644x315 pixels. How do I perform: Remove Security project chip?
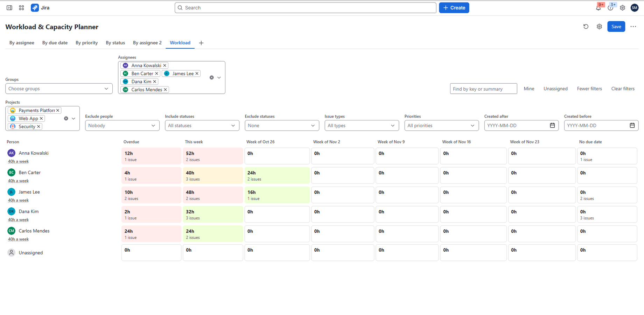tap(38, 126)
